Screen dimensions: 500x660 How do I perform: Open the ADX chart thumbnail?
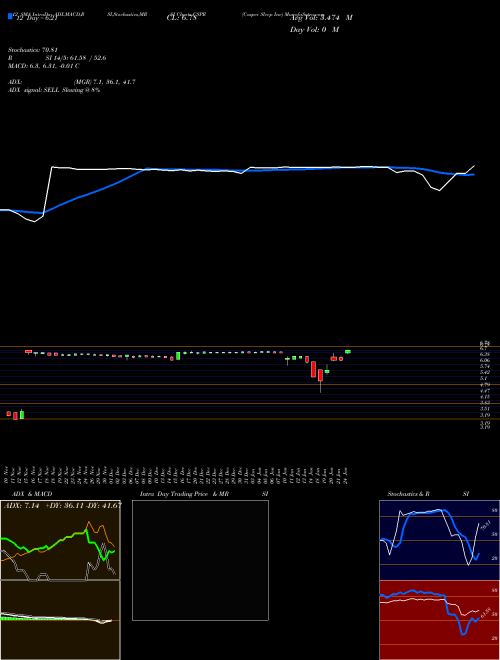(x=60, y=540)
